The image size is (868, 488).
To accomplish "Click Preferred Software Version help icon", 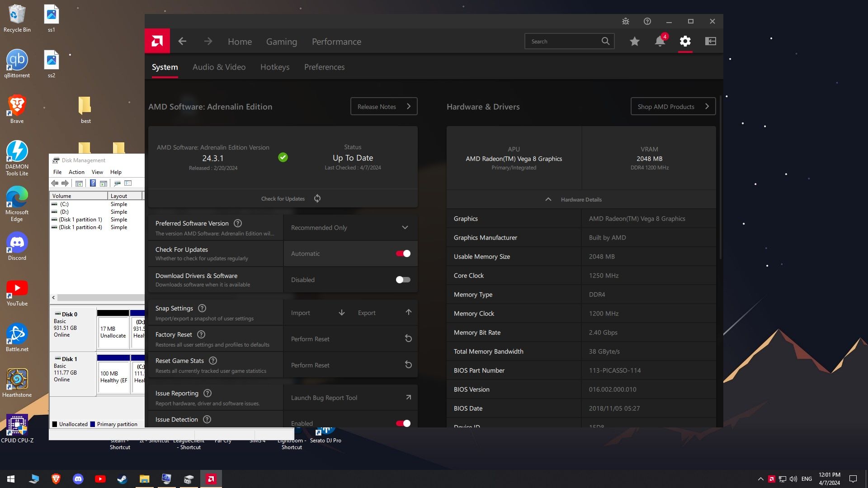I will 238,223.
